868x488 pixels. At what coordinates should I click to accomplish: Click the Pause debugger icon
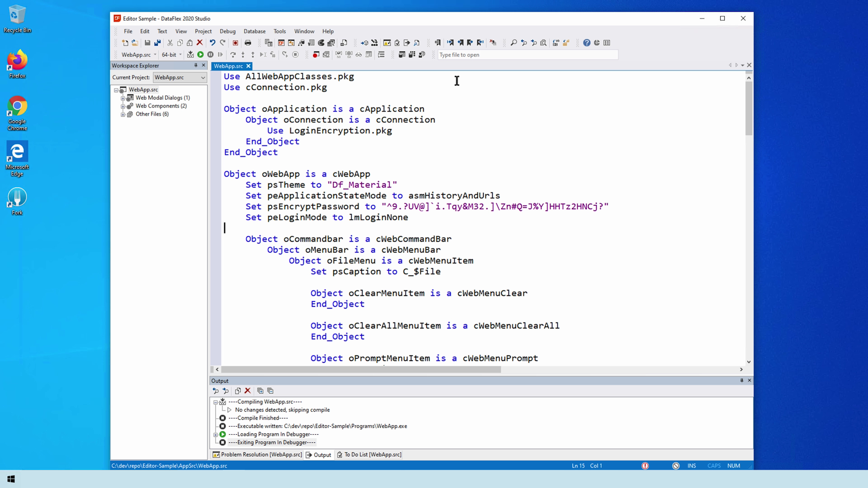(x=210, y=55)
